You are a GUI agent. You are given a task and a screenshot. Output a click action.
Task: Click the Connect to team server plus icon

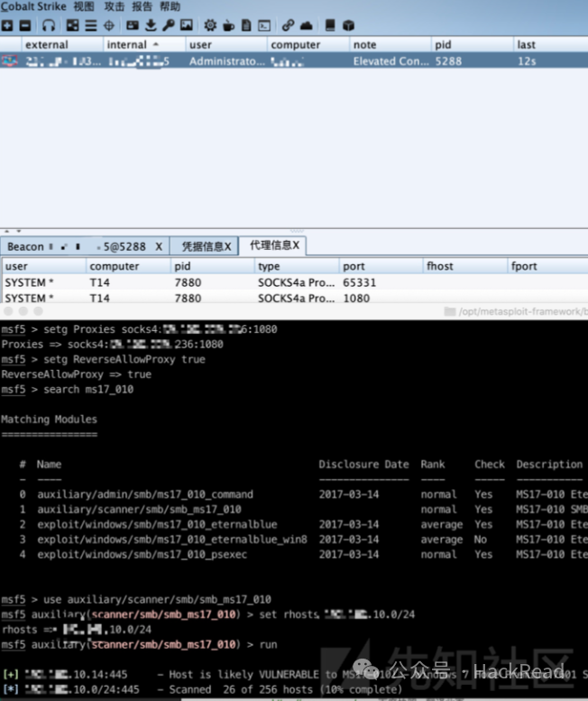7,25
